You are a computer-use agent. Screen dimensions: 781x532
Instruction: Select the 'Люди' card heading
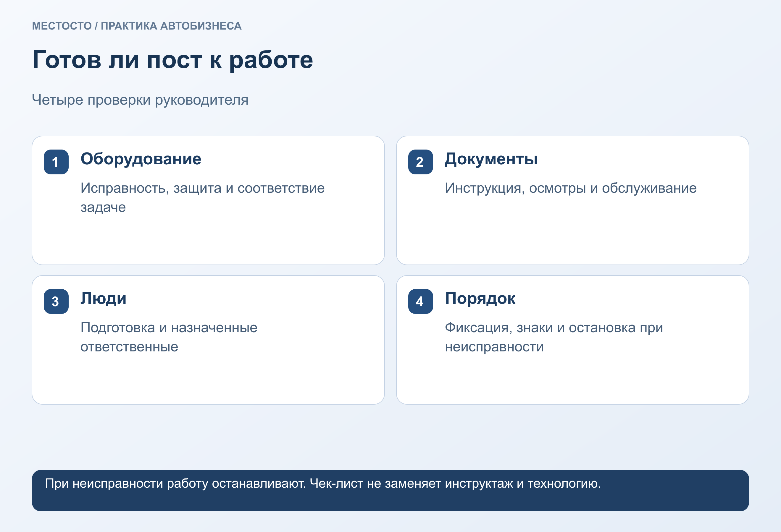pyautogui.click(x=104, y=299)
